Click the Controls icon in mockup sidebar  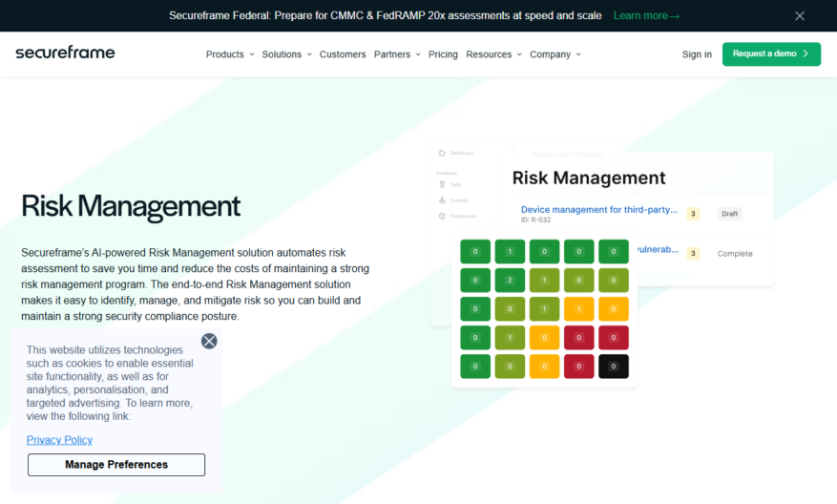[442, 200]
